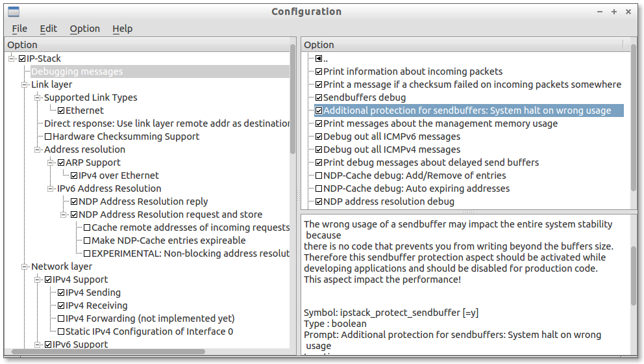Uncheck delayed send buffers debug messages

click(x=319, y=162)
